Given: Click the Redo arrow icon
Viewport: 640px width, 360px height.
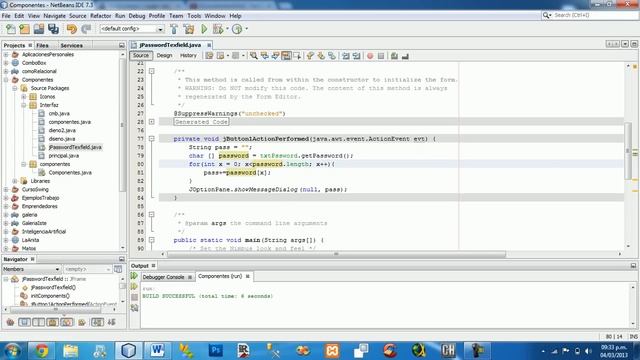Looking at the screenshot, I should [x=86, y=29].
